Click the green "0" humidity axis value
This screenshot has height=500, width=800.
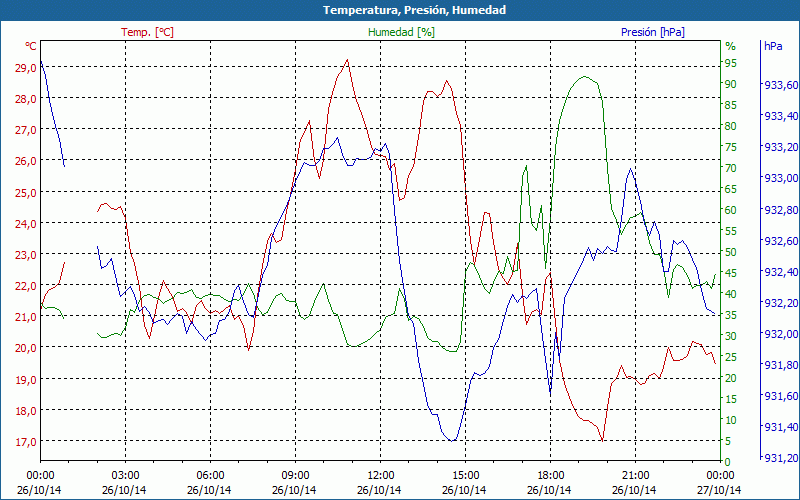[x=728, y=461]
